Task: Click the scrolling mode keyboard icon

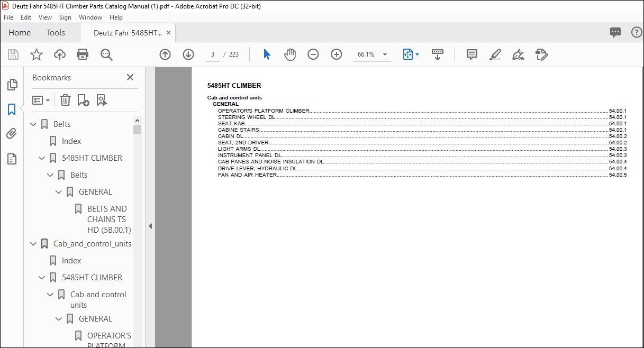Action: coord(438,54)
